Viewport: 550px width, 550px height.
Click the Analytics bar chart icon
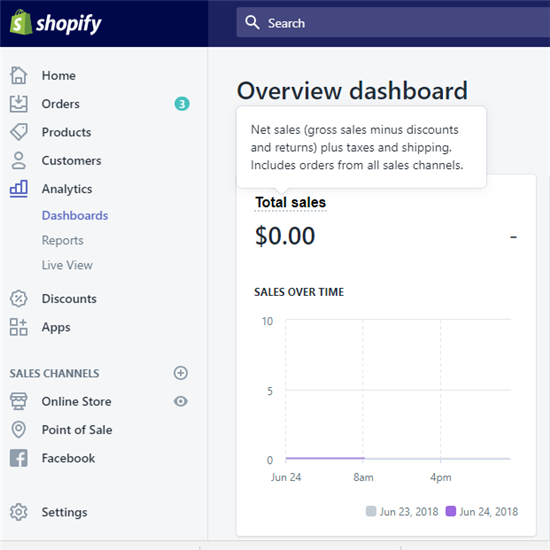click(19, 189)
